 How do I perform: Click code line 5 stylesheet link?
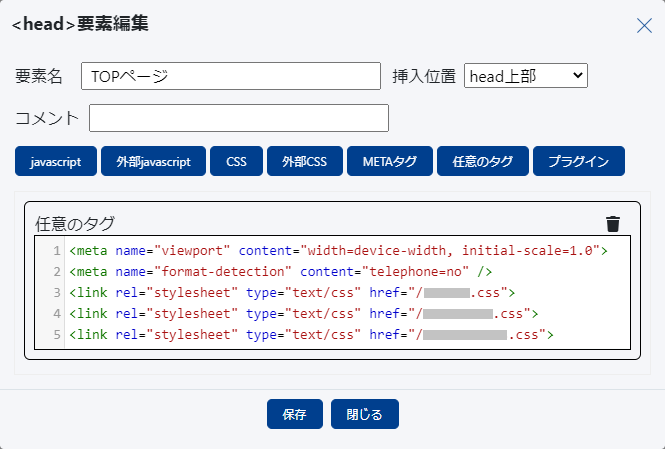coord(310,334)
